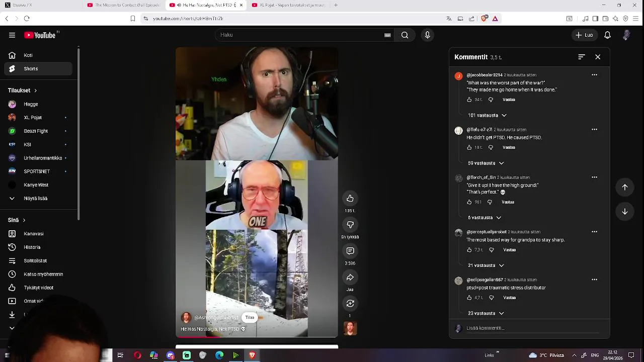
Task: Share the Short with Jaa arrow
Action: click(350, 277)
